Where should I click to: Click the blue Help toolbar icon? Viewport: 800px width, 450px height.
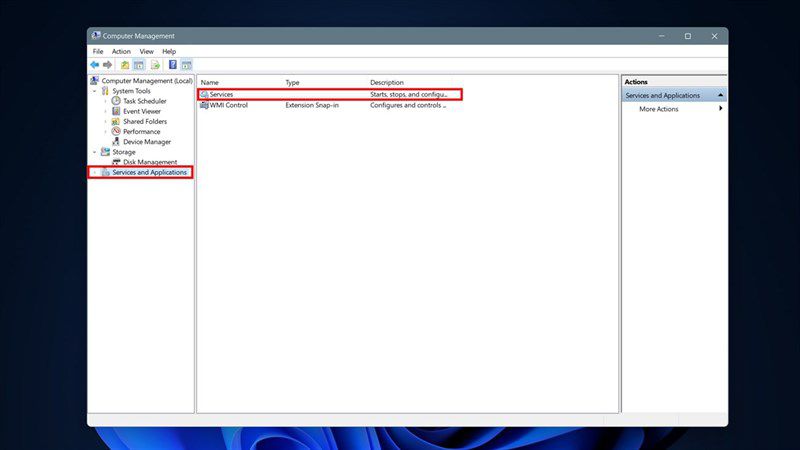[x=172, y=65]
